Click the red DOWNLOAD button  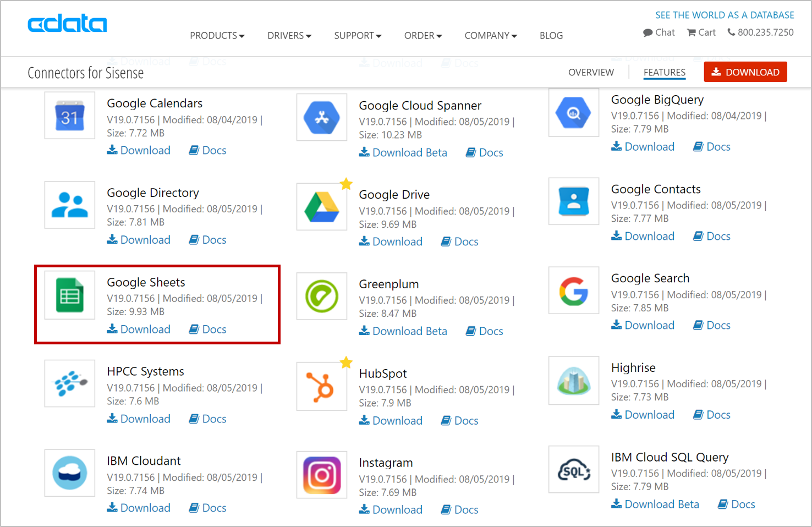[x=745, y=72]
